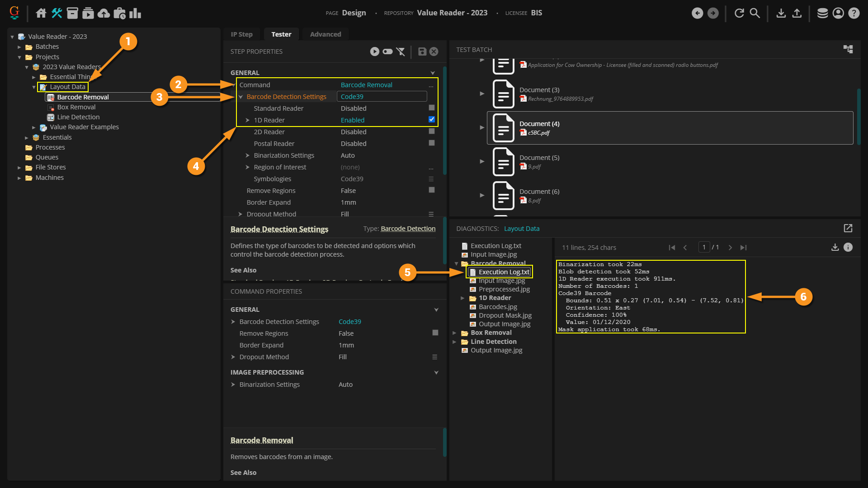Enable the Standard Reader checkbox

(x=431, y=108)
